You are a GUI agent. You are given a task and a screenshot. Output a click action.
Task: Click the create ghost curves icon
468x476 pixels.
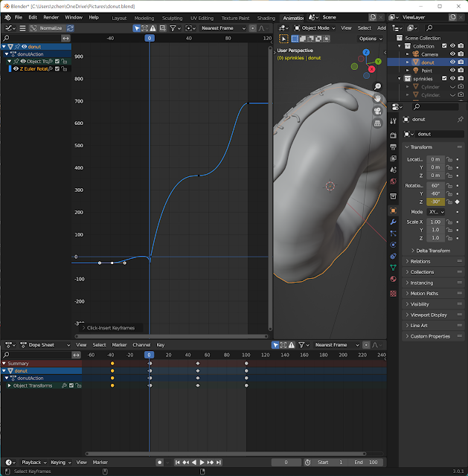tap(163, 28)
